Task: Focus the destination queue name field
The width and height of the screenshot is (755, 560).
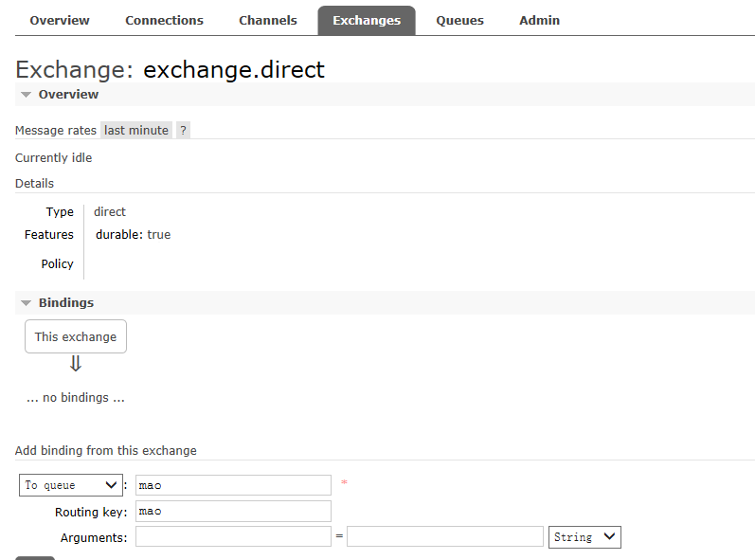Action: [x=233, y=485]
